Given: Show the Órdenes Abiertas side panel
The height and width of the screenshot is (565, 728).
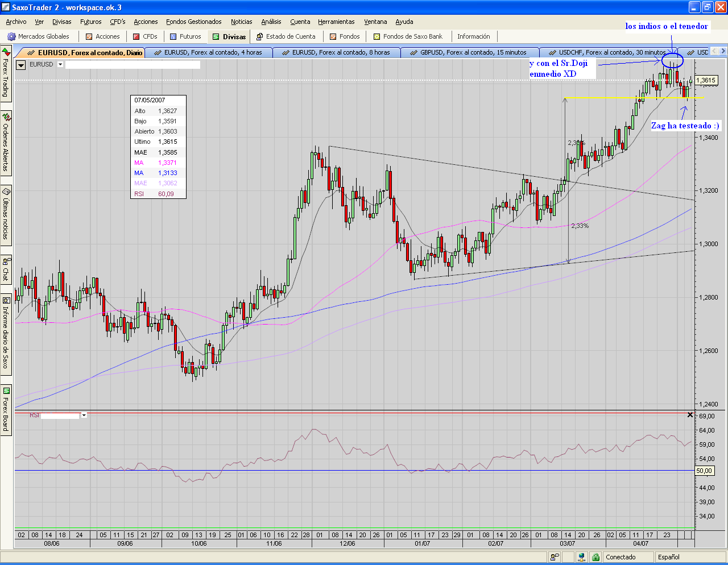Looking at the screenshot, I should coord(6,142).
